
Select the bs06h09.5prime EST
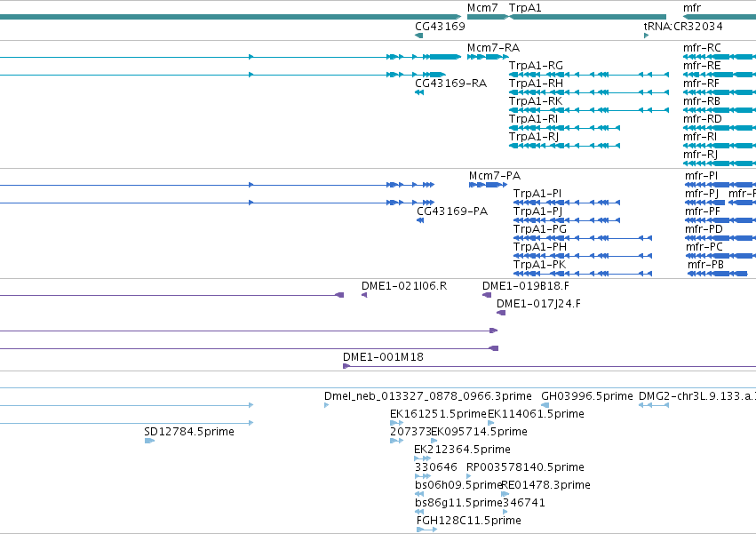coord(419,494)
